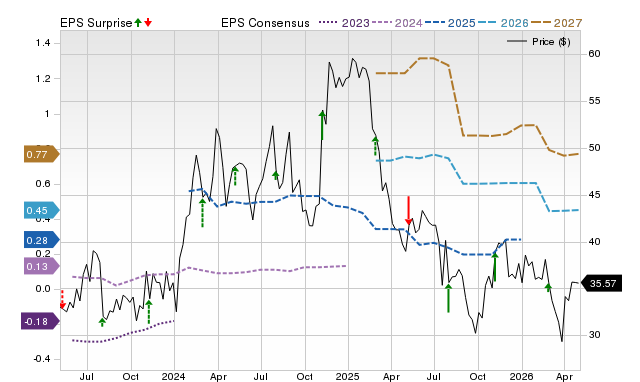The width and height of the screenshot is (640, 382).
Task: Click the small green arrow near August 2024
Action: point(276,175)
